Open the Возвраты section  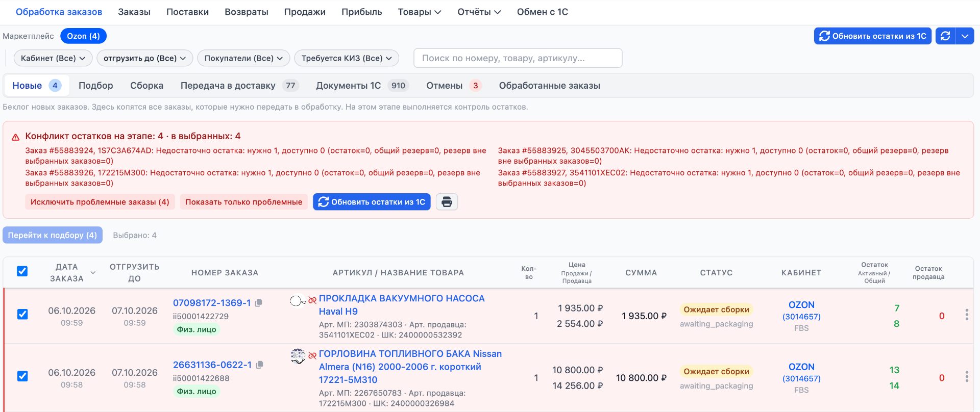coord(247,12)
